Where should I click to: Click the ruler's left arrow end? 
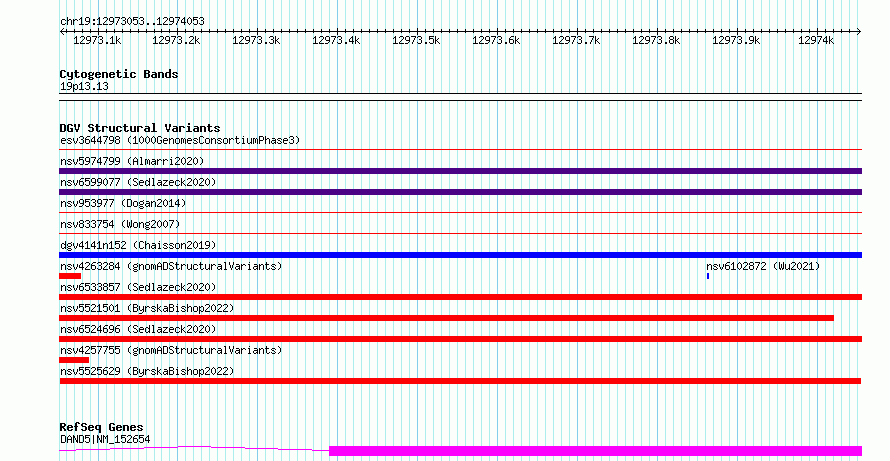(x=62, y=32)
